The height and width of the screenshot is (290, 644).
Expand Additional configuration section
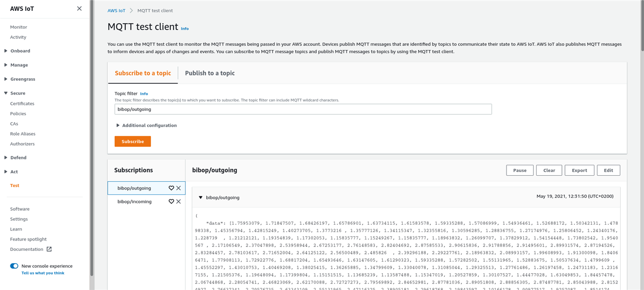click(x=118, y=126)
